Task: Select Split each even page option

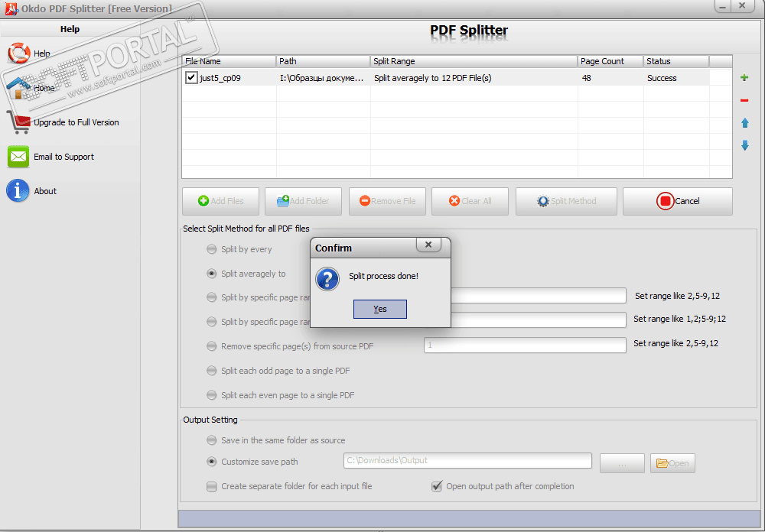Action: click(211, 395)
